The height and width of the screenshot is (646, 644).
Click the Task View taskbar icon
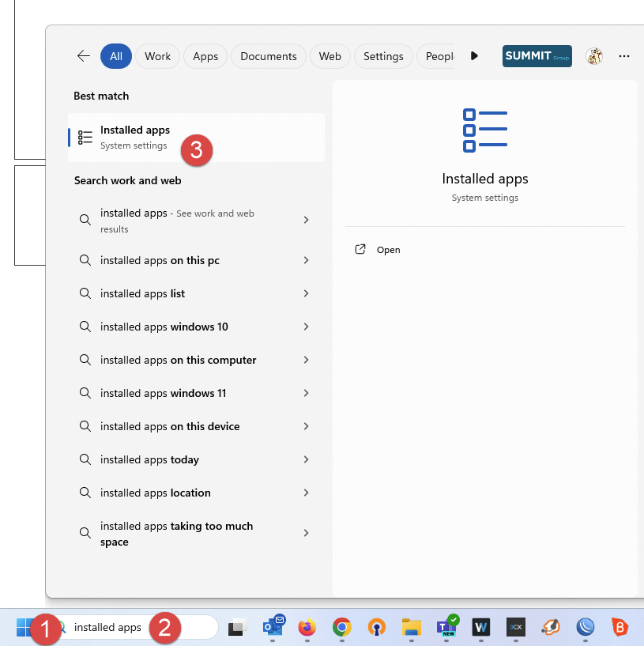point(237,627)
